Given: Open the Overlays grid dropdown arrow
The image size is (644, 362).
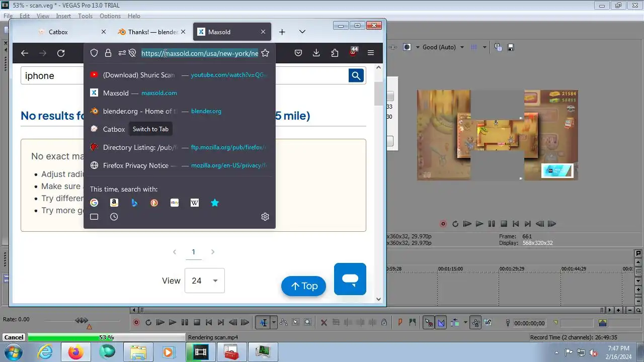Looking at the screenshot, I should coord(485,47).
